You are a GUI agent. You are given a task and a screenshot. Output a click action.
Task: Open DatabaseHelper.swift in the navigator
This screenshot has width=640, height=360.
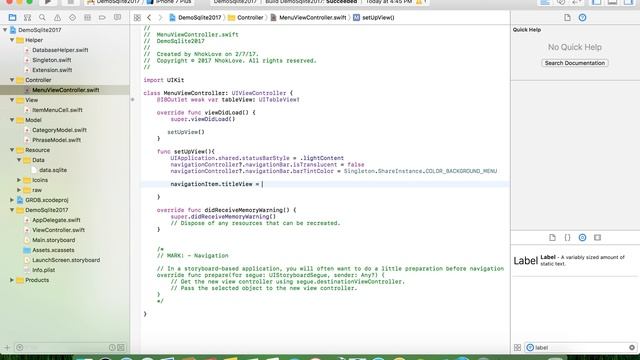point(60,50)
